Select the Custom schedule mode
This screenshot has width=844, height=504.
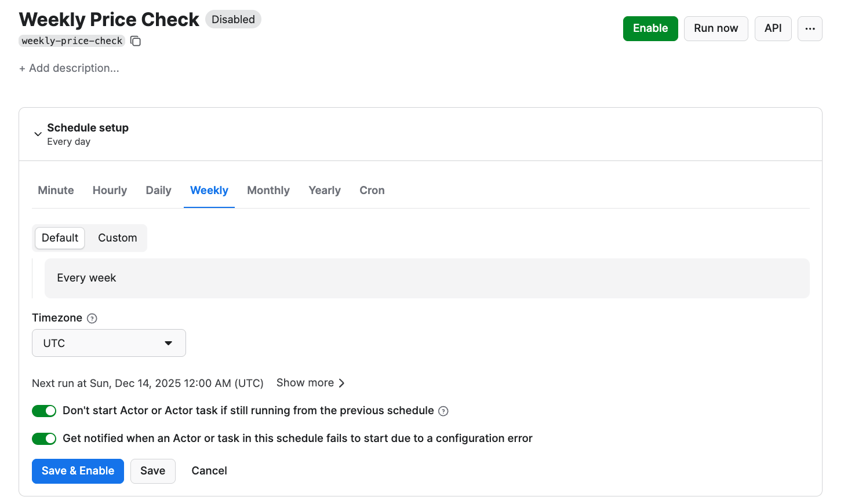[x=117, y=238]
